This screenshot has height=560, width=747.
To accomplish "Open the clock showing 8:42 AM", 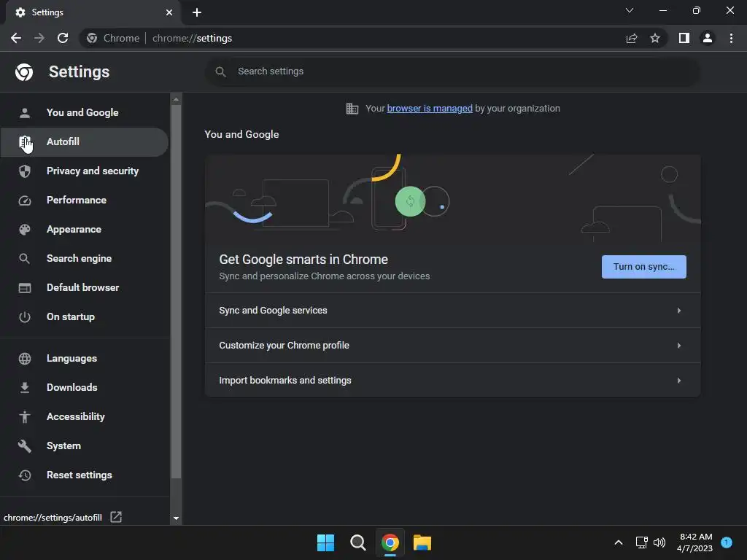I will pyautogui.click(x=695, y=542).
